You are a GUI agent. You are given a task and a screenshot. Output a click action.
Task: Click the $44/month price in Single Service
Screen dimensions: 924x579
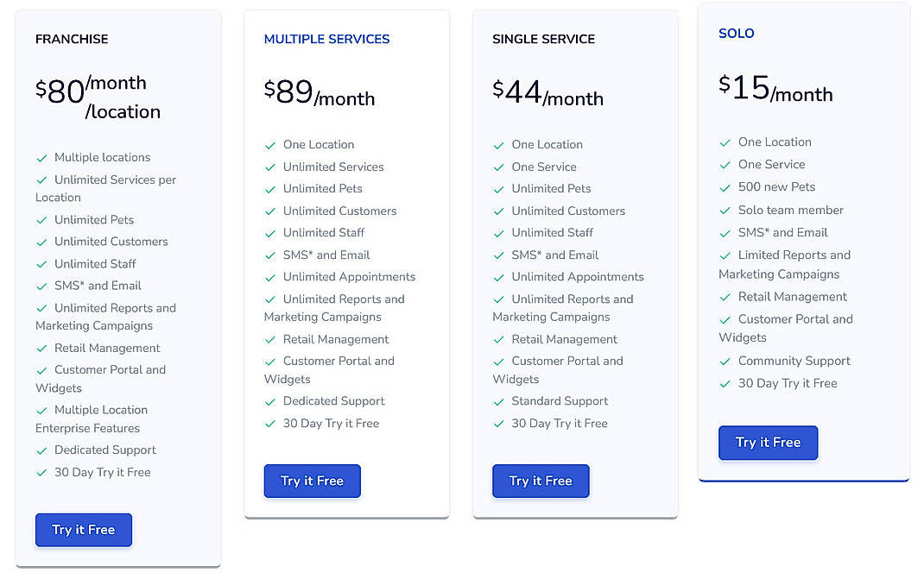click(547, 93)
